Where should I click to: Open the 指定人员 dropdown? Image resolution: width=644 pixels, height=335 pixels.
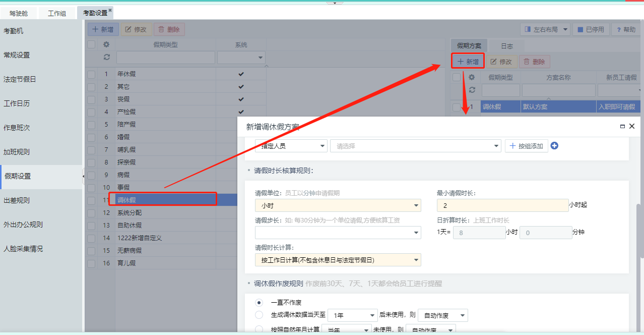[291, 146]
